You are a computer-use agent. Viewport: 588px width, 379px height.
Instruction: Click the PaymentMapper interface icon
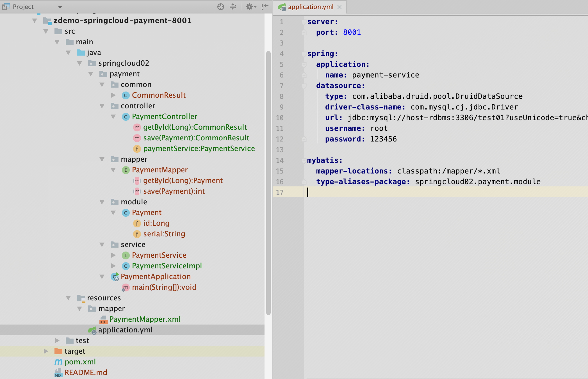pyautogui.click(x=126, y=170)
